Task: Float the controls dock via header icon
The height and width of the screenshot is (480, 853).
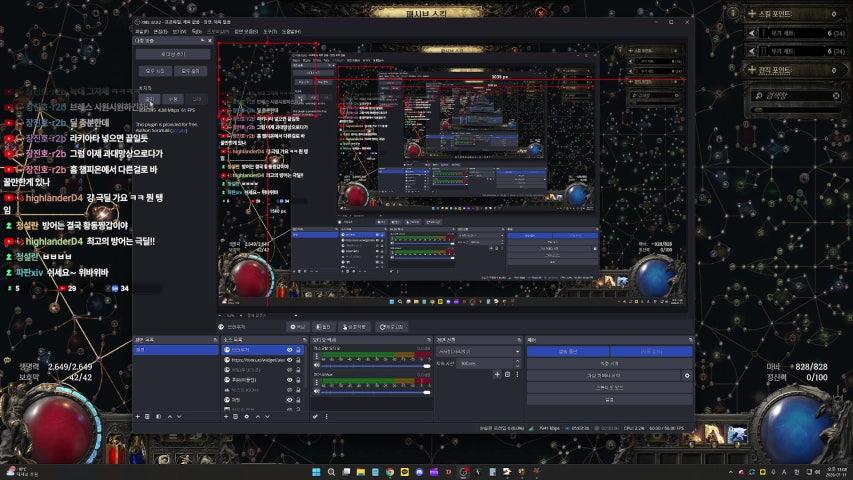Action: pos(690,340)
